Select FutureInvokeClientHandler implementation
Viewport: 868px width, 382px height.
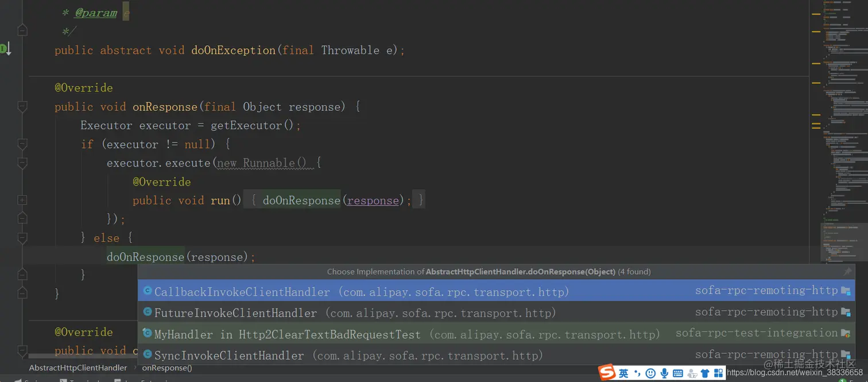(x=497, y=312)
